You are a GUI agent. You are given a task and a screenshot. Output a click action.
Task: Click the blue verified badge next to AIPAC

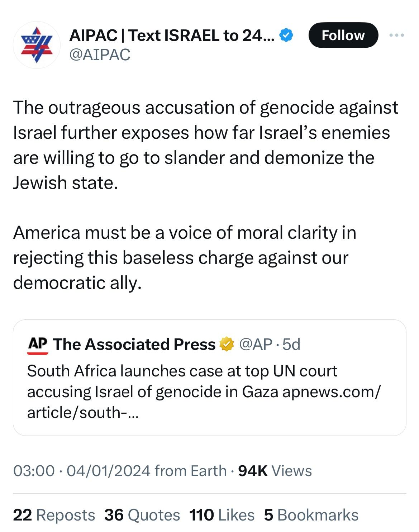point(287,35)
